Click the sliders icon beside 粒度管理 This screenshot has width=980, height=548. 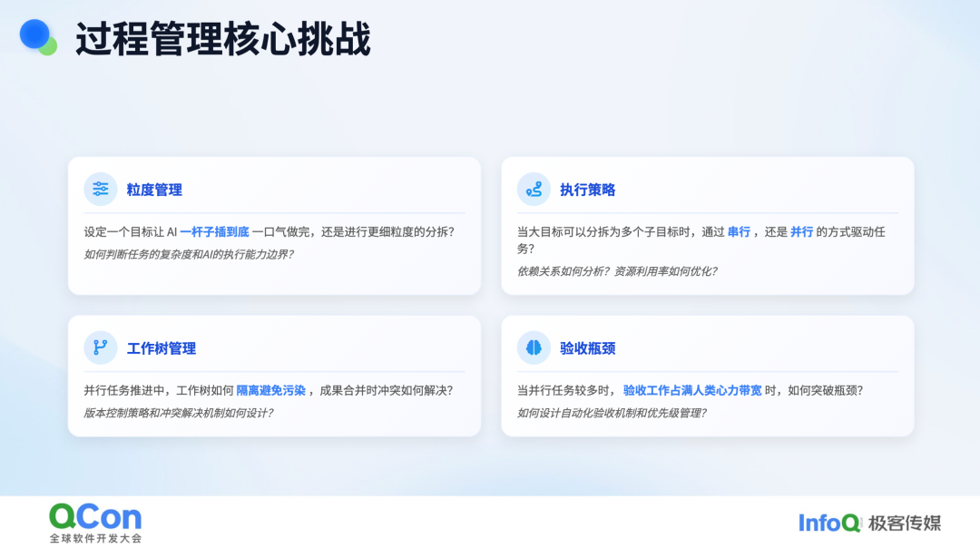101,189
